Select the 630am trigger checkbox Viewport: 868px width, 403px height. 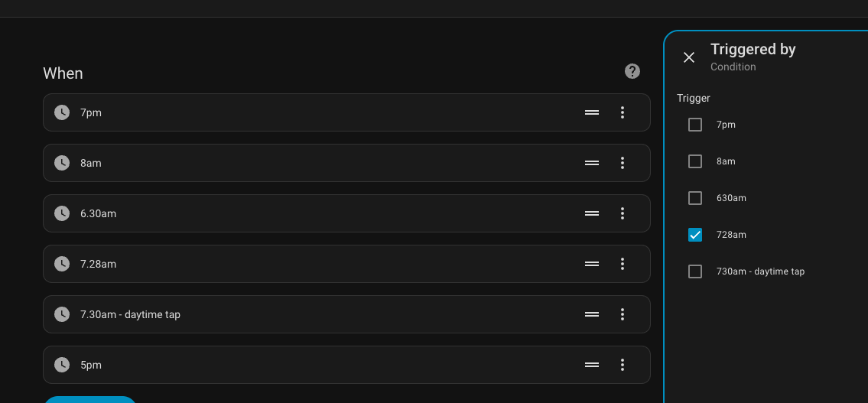pyautogui.click(x=695, y=198)
